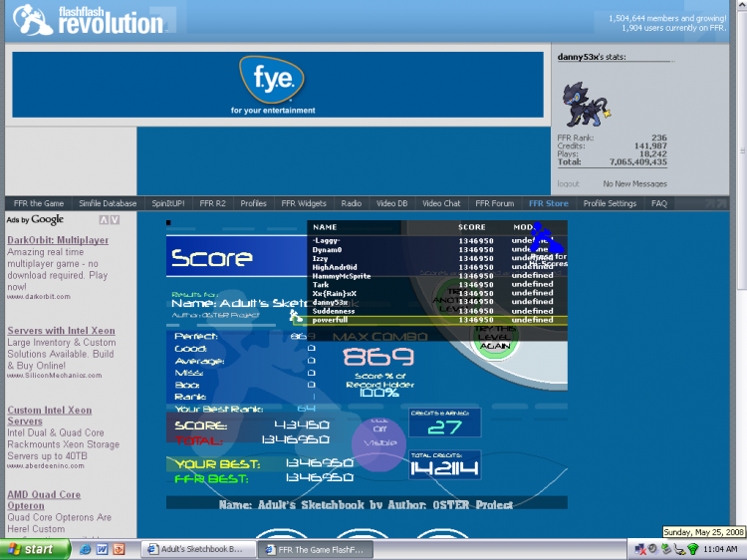The width and height of the screenshot is (747, 560).
Task: Click the f.y.e. banner advertisement
Action: click(278, 85)
